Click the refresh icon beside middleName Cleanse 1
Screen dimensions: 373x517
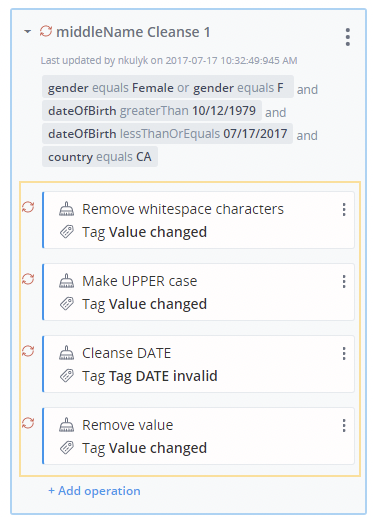46,31
